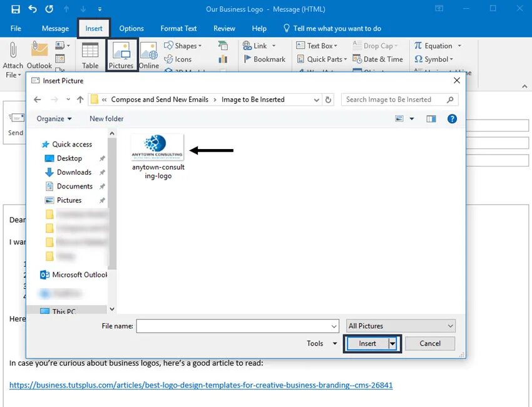Open the Shapes dropdown
Screen dimensions: 532x407
tap(183, 46)
